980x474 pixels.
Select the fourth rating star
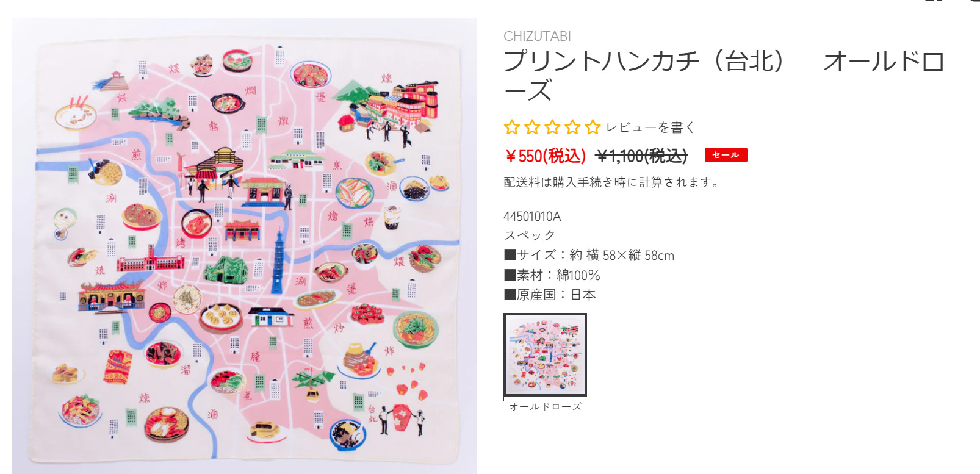point(572,127)
